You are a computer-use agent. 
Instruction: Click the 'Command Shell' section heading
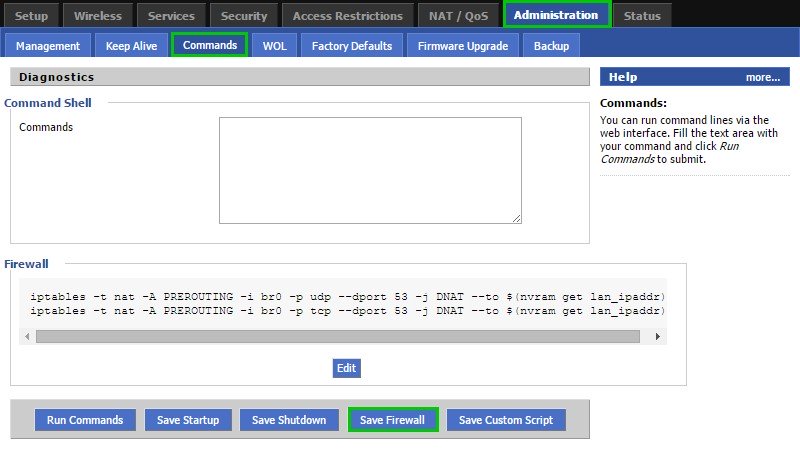click(48, 103)
